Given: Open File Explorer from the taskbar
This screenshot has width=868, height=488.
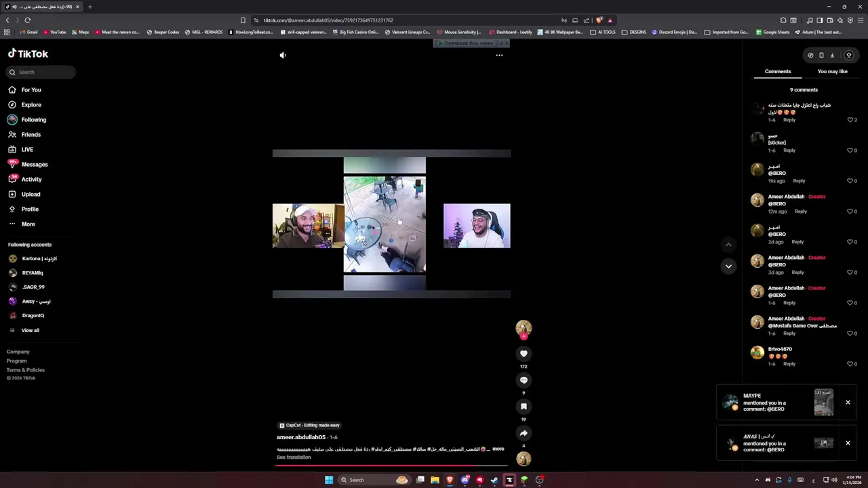Looking at the screenshot, I should (x=435, y=480).
